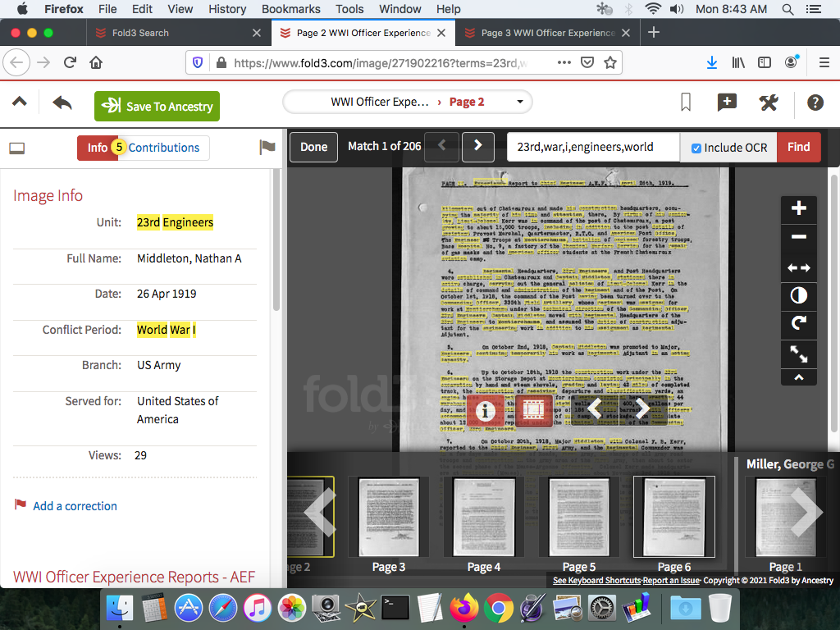Toggle the filmstrip view button
Image resolution: width=840 pixels, height=630 pixels.
(534, 409)
